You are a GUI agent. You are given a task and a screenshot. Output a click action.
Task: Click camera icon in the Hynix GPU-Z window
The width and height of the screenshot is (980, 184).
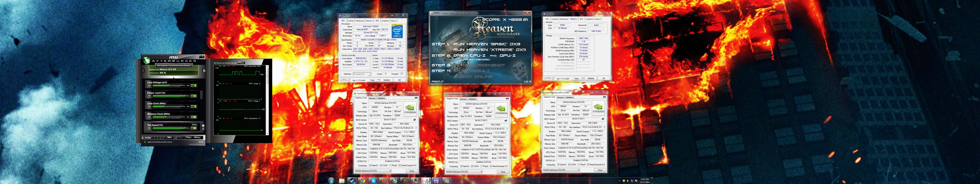click(605, 97)
